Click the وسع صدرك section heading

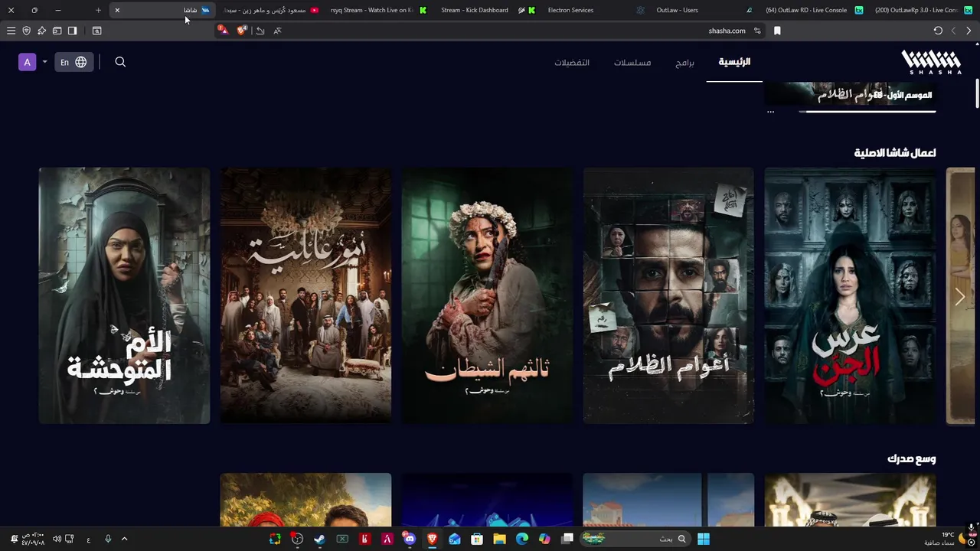[x=912, y=459]
